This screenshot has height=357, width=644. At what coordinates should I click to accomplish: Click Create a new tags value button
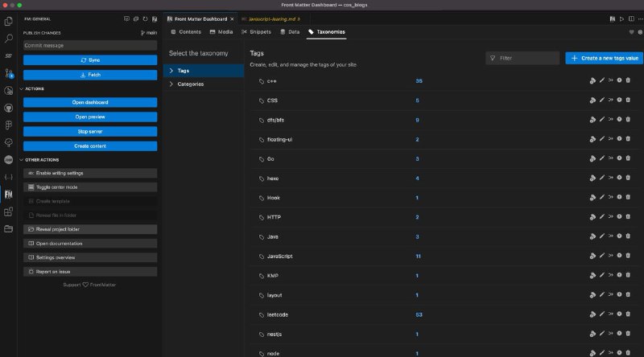point(604,58)
